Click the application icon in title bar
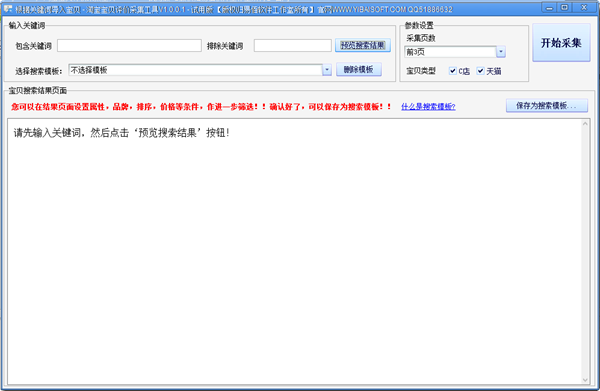Viewport: 600px width, 391px height. [x=8, y=8]
